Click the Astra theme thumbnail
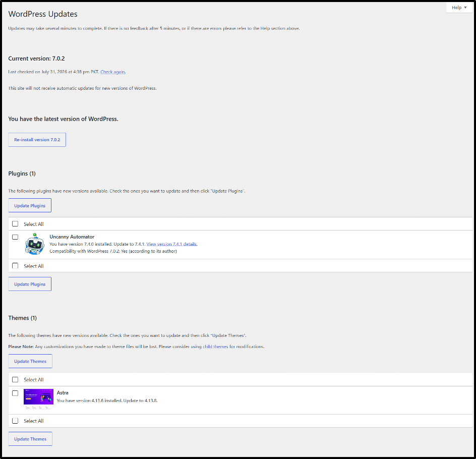 click(x=38, y=399)
